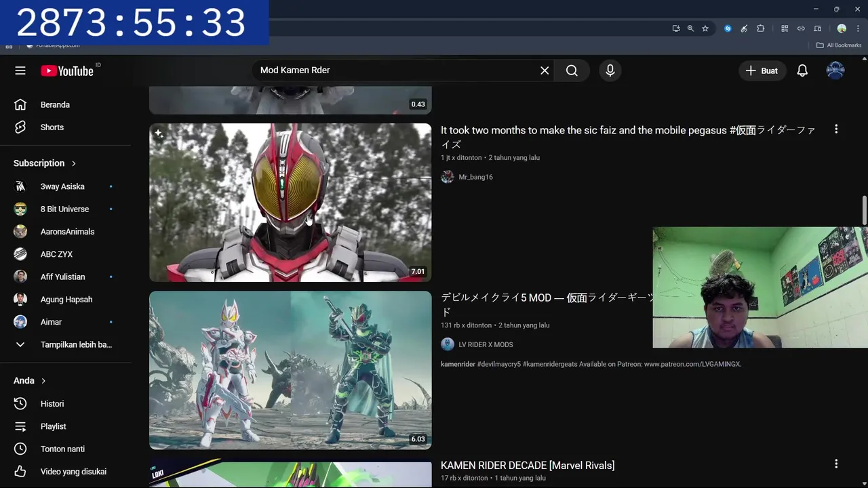Open the pen tool extension icon
Screen dimensions: 868x488
pos(744,28)
